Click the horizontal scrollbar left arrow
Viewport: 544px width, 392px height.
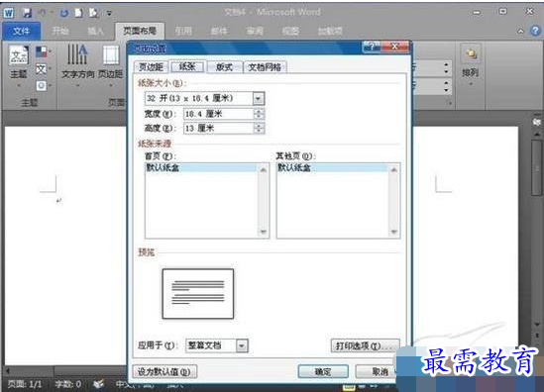point(8,371)
